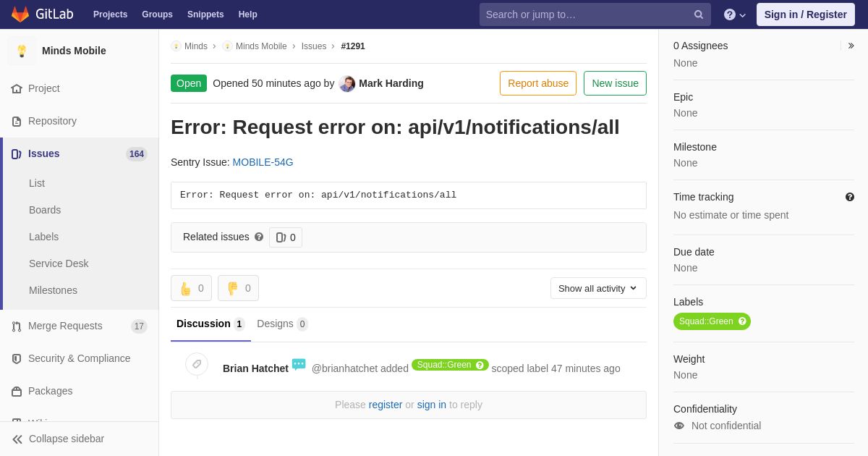Click the Brian Hatchet name link
This screenshot has width=868, height=456.
click(255, 368)
